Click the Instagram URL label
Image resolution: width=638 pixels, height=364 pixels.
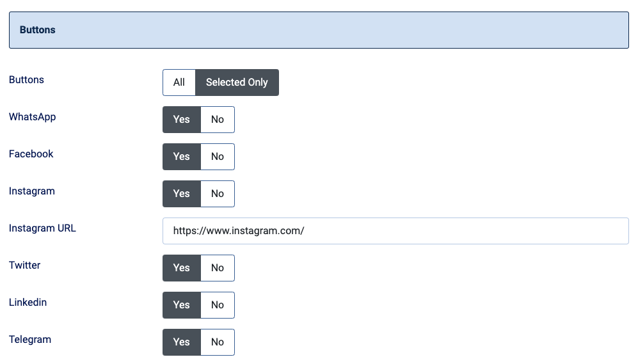(x=42, y=228)
